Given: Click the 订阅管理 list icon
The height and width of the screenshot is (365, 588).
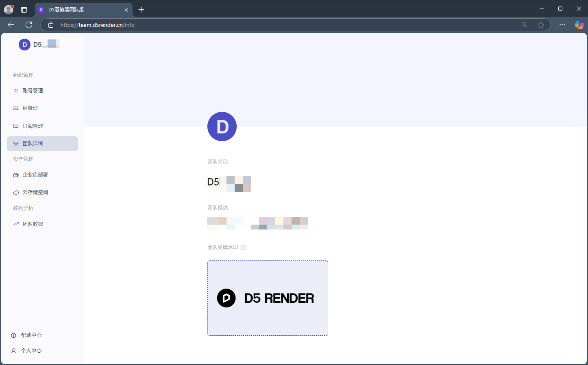Looking at the screenshot, I should point(16,126).
